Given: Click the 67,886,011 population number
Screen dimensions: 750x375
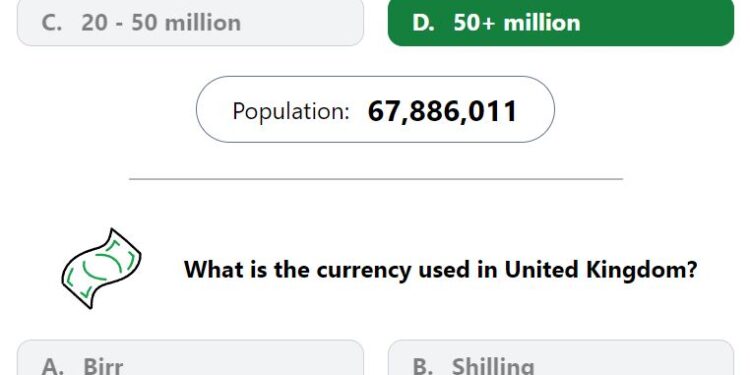Looking at the screenshot, I should [442, 111].
